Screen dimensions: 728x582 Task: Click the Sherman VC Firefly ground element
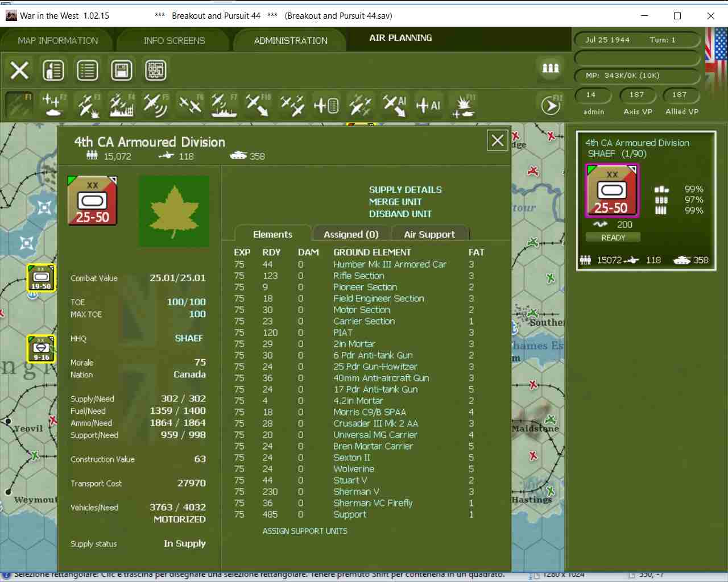pyautogui.click(x=373, y=503)
